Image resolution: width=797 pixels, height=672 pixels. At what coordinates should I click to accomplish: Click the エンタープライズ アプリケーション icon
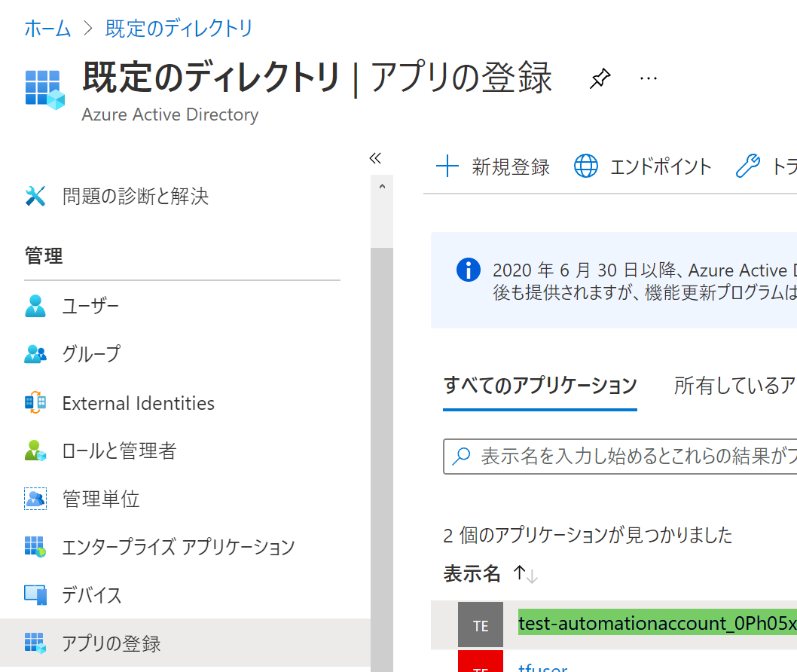pyautogui.click(x=35, y=547)
